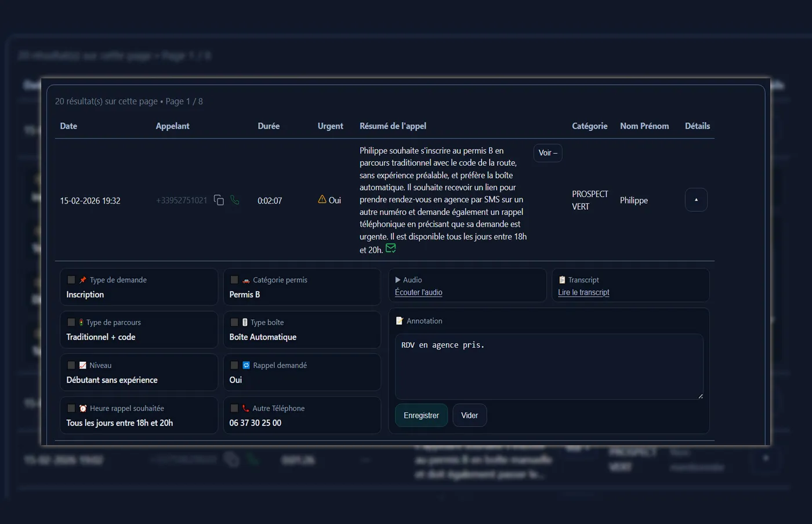Tick the Catégorie permis checkbox
Image resolution: width=812 pixels, height=524 pixels.
pyautogui.click(x=234, y=280)
